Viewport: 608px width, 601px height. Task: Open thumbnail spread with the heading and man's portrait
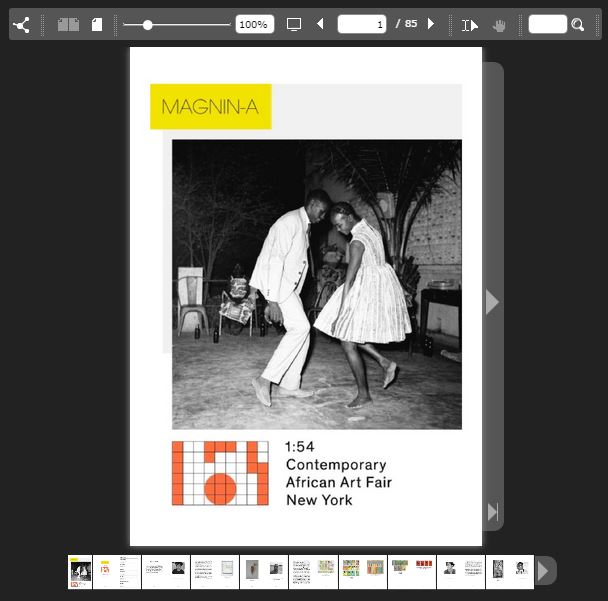(166, 572)
